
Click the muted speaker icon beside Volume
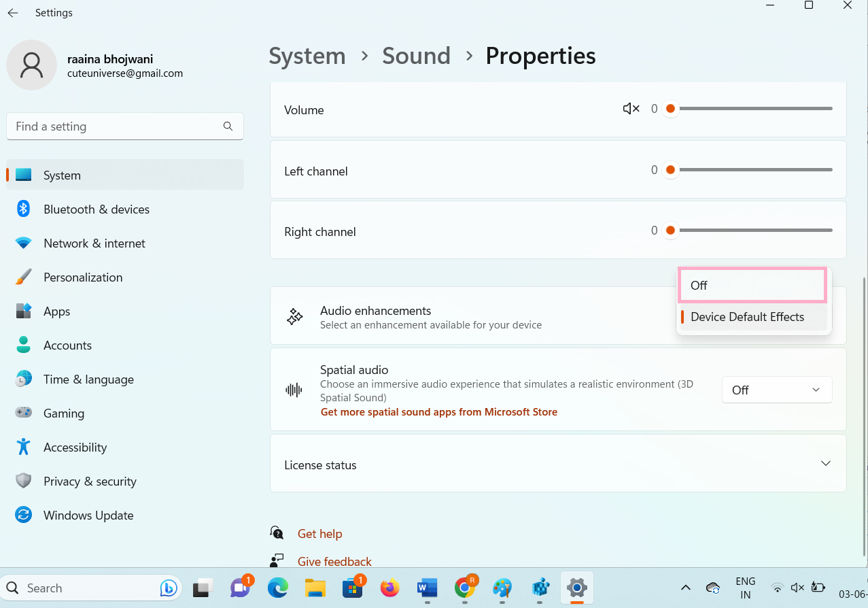point(631,109)
